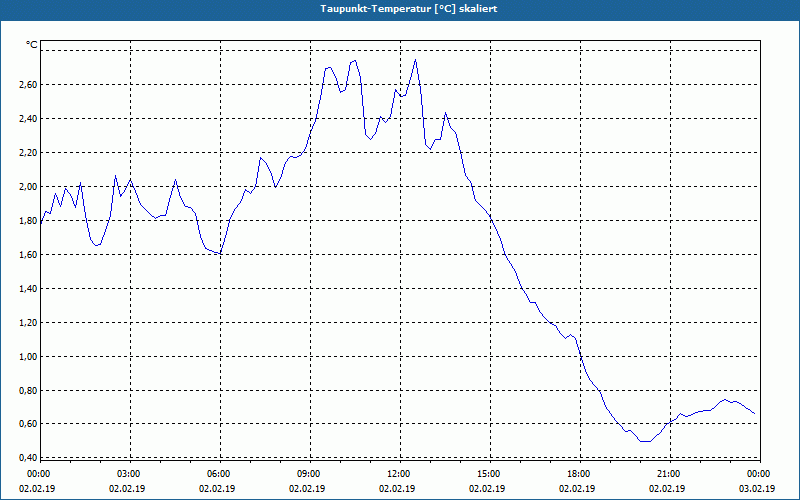Select the 1,00 y-axis value

point(28,357)
